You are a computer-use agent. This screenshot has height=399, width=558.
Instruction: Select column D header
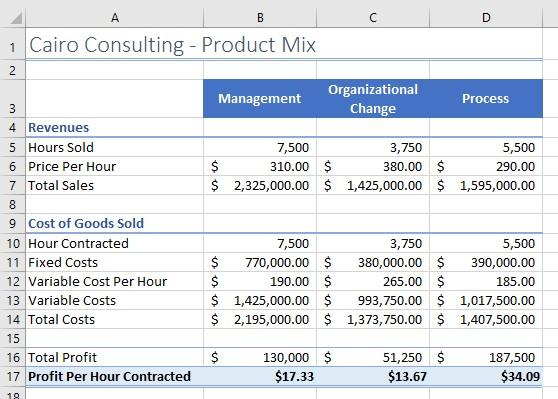point(486,17)
